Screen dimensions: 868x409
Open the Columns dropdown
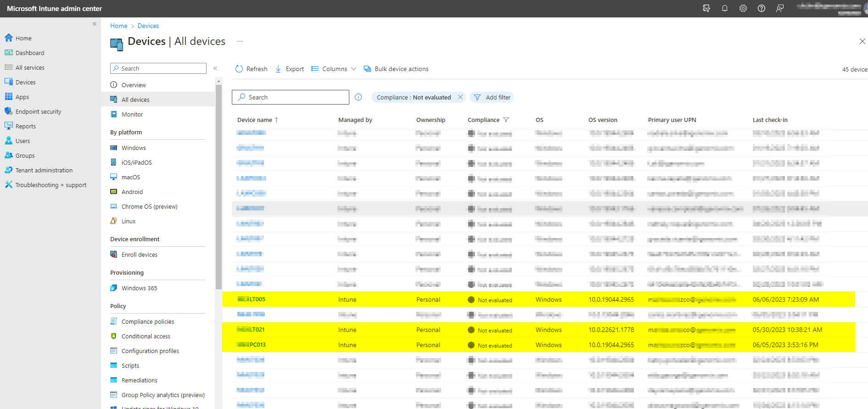[334, 69]
